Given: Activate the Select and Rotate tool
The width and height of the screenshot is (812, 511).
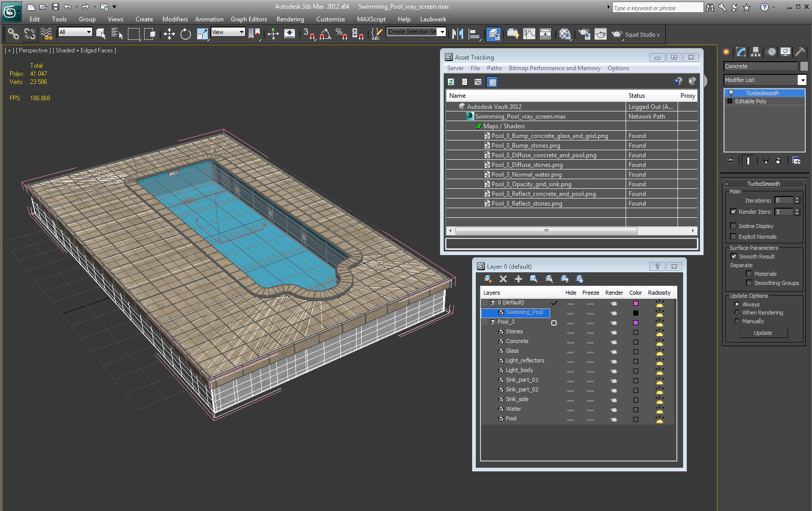Looking at the screenshot, I should click(x=185, y=34).
